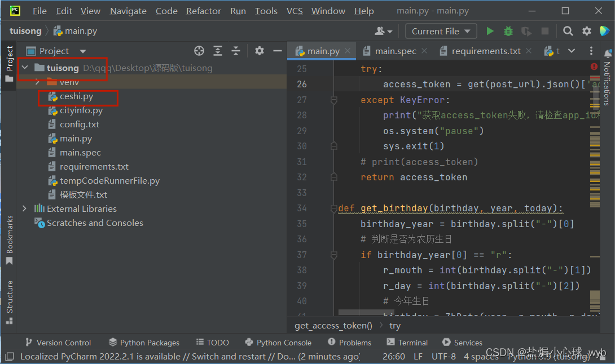Open IDE settings gear in main toolbar
615x364 pixels.
point(586,31)
